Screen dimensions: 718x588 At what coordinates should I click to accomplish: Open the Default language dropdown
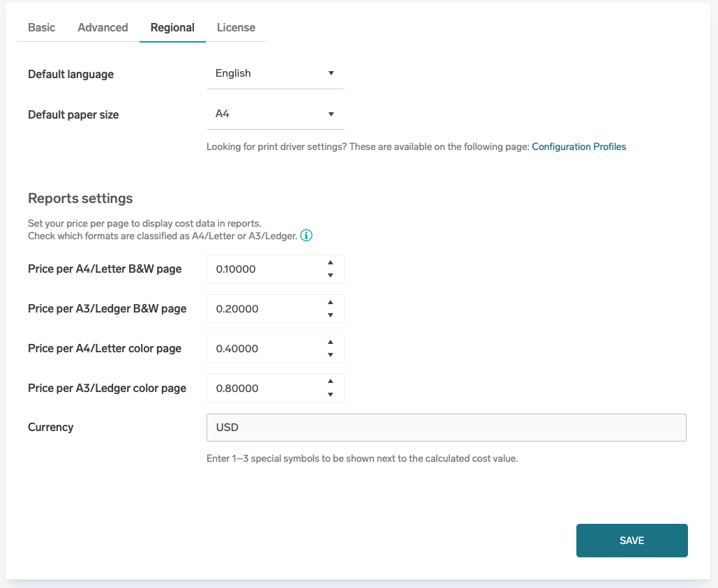pyautogui.click(x=275, y=74)
